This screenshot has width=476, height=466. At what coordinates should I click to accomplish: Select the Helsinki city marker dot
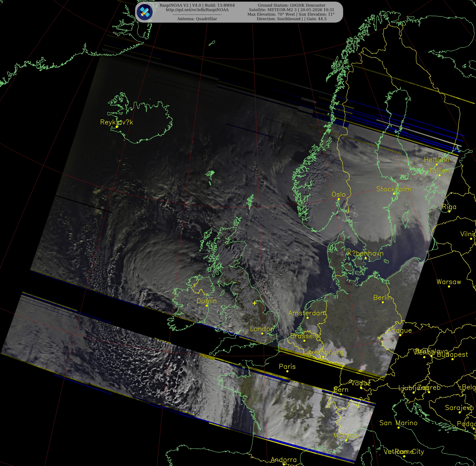pos(437,164)
